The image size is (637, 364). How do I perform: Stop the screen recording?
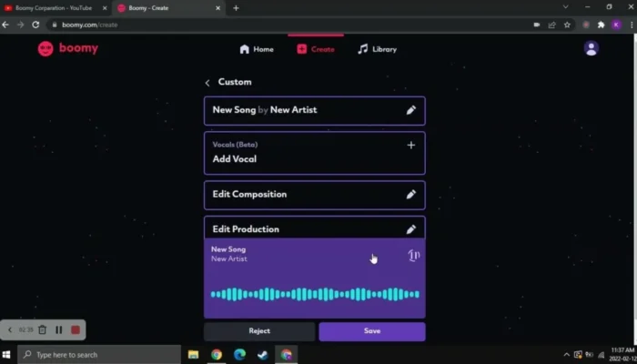(76, 329)
